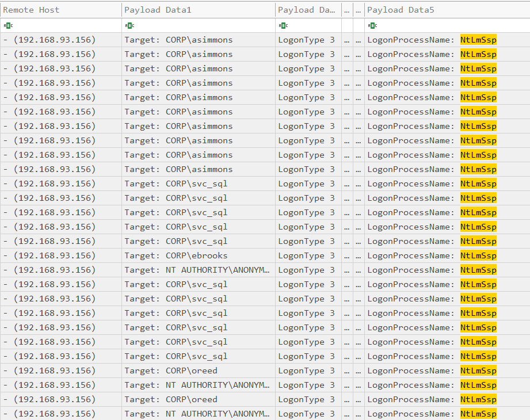Open filter operator icon under Payload Data1
The width and height of the screenshot is (530, 420).
click(x=129, y=26)
